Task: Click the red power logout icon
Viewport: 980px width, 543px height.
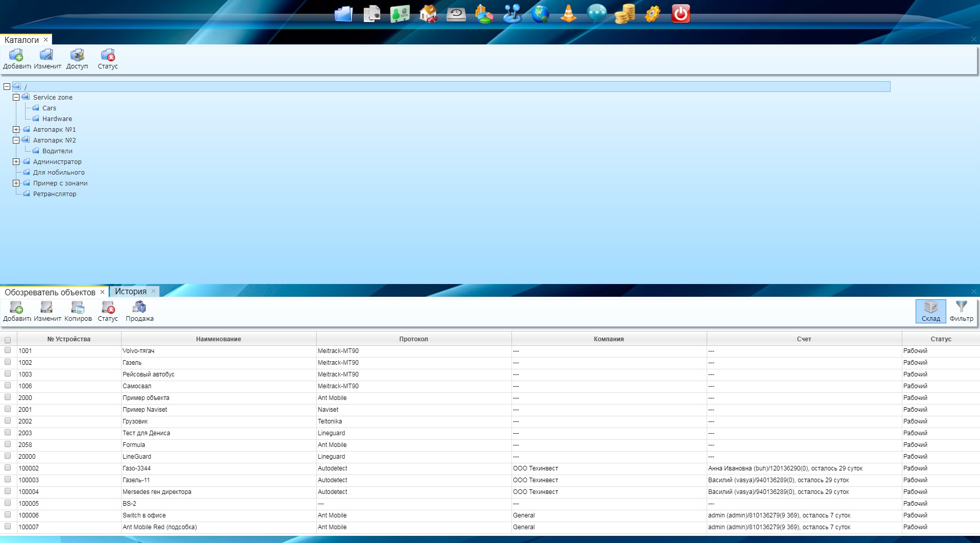Action: click(681, 14)
